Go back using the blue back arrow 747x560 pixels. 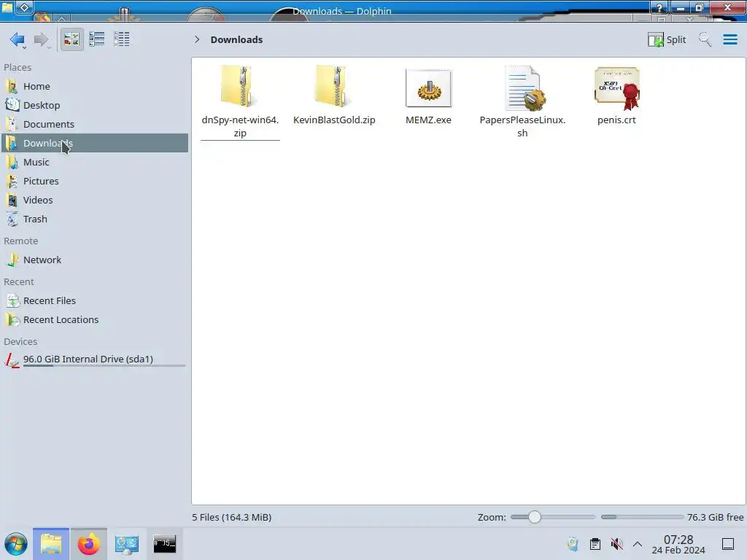pos(18,39)
